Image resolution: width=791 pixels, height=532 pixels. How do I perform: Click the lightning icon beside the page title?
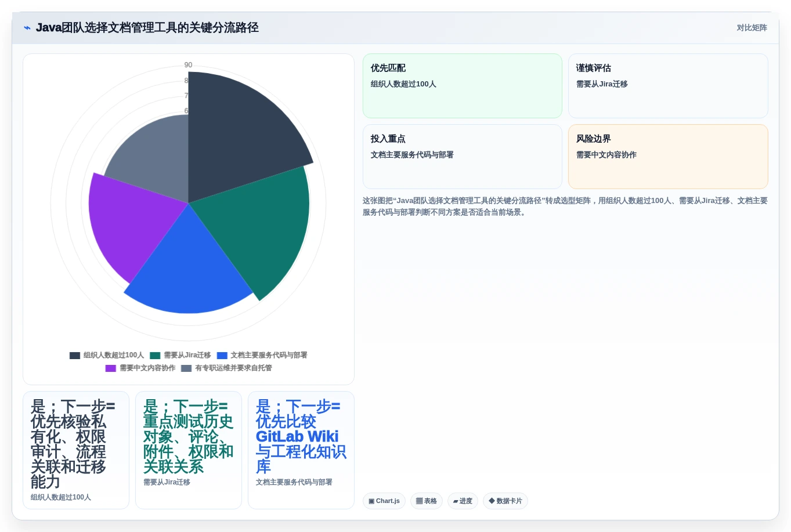pyautogui.click(x=27, y=28)
